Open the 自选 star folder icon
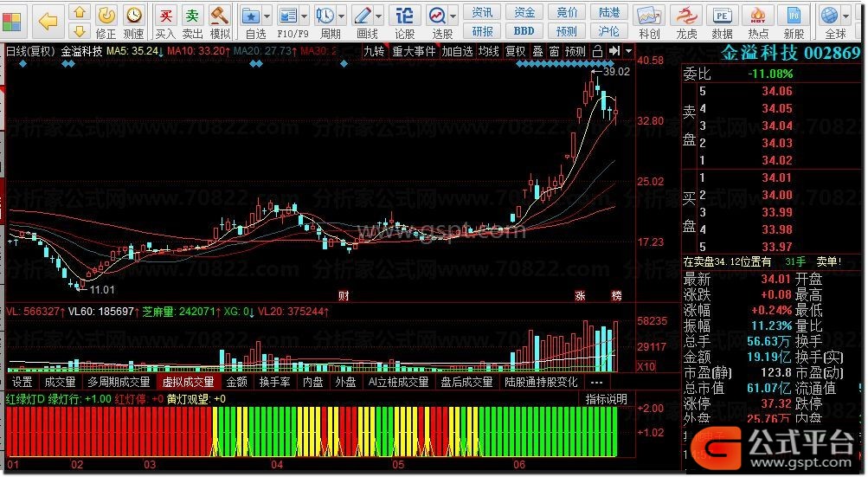Image resolution: width=868 pixels, height=477 pixels. tap(251, 16)
